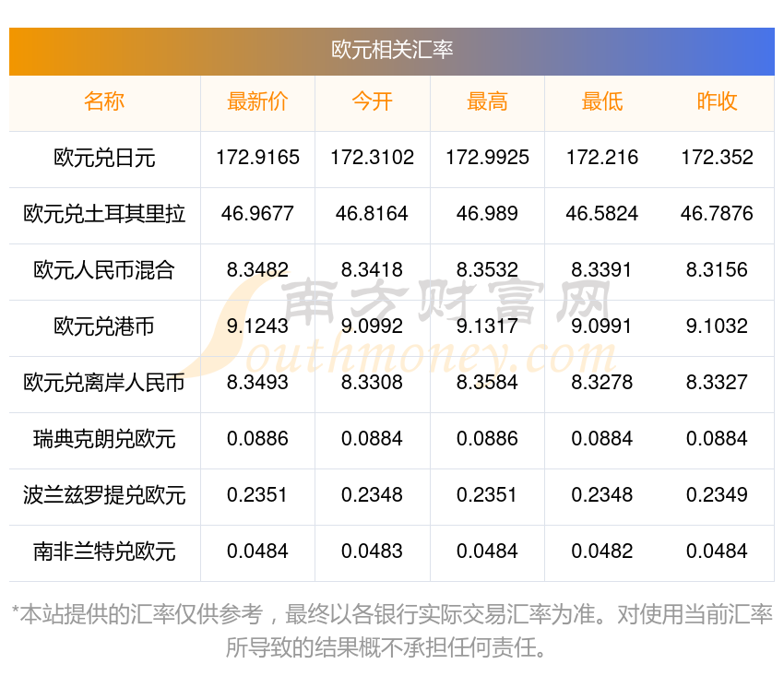Screen dimensions: 784x676
Task: Click the value 9.0991
Action: click(x=602, y=326)
